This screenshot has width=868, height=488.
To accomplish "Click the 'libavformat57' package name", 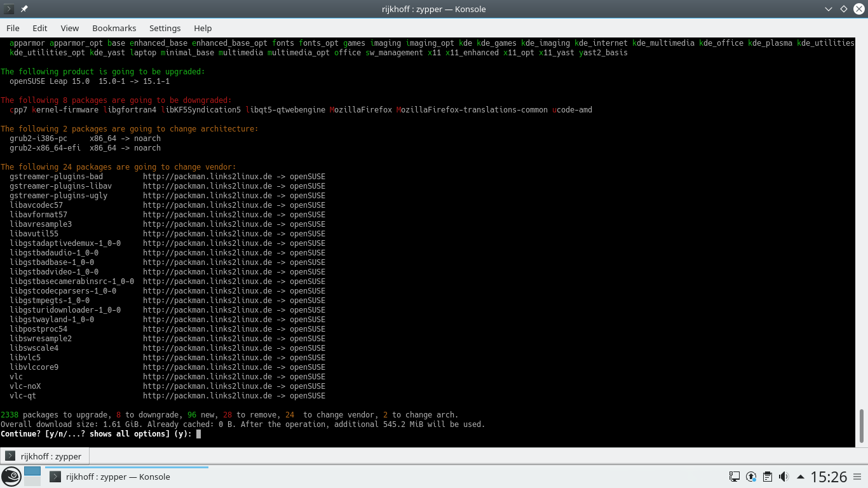I will [38, 215].
